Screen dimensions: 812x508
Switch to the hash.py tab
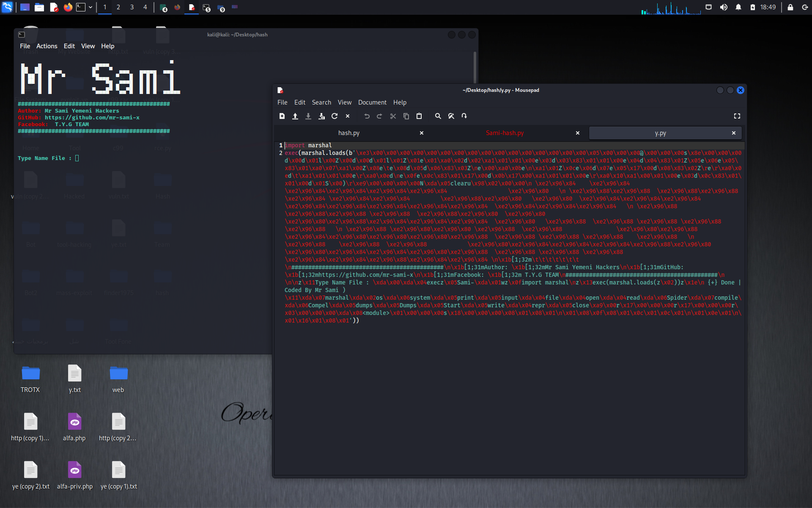tap(349, 133)
